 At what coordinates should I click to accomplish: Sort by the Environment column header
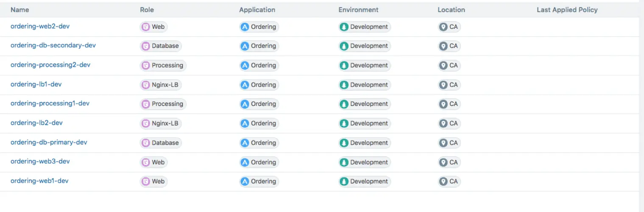(359, 10)
